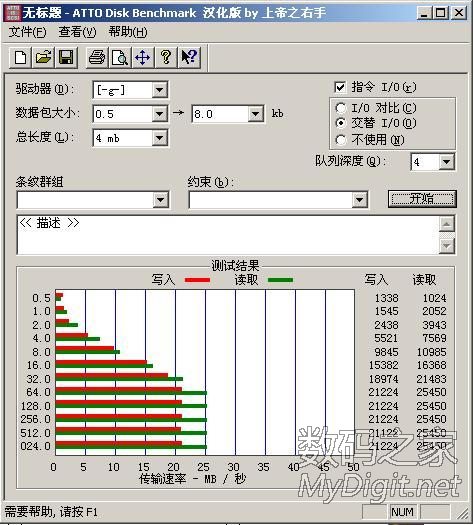The height and width of the screenshot is (525, 473).
Task: Expand the 约束 dropdown
Action: [360, 200]
